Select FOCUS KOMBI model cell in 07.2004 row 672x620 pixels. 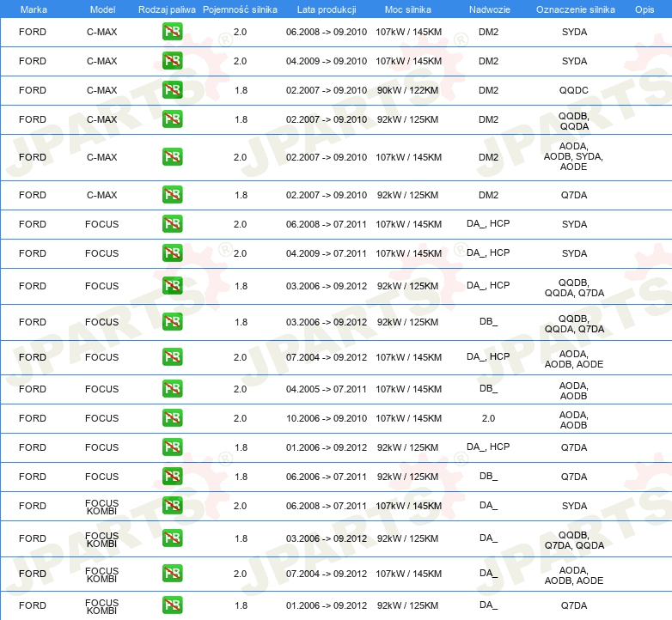102,574
